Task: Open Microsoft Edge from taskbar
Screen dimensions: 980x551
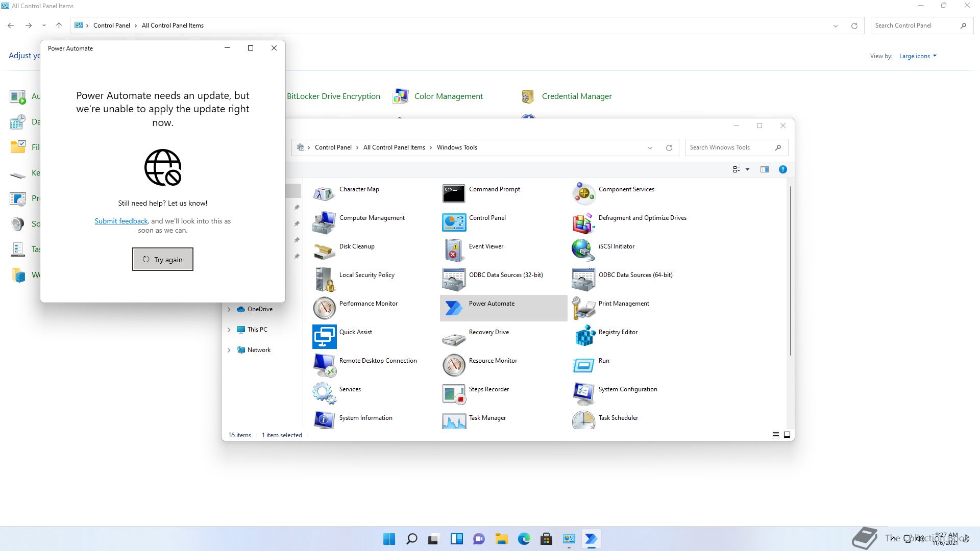Action: (x=524, y=539)
